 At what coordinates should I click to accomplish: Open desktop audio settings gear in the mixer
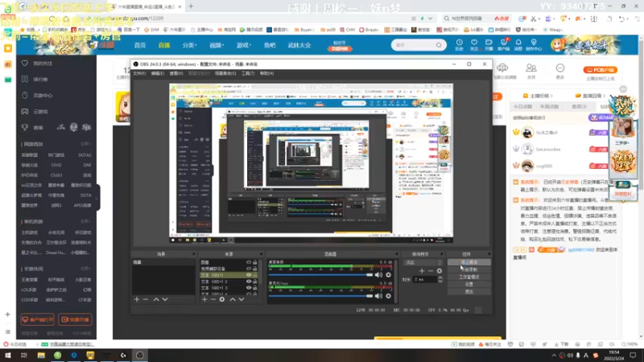388,274
